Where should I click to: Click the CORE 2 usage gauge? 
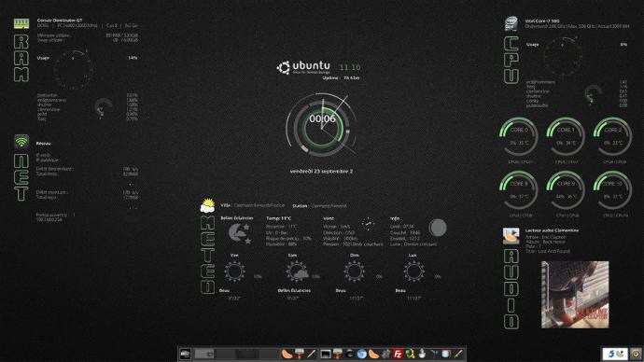pyautogui.click(x=612, y=136)
